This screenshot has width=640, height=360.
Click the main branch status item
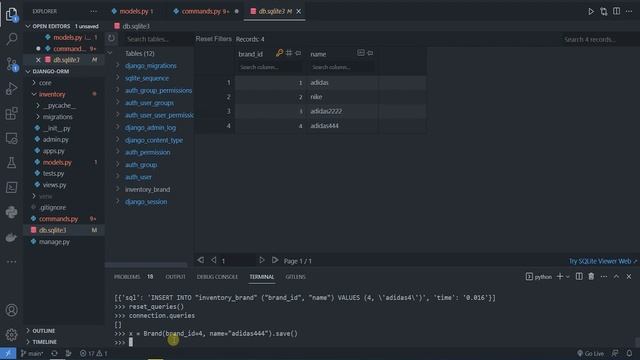point(32,353)
